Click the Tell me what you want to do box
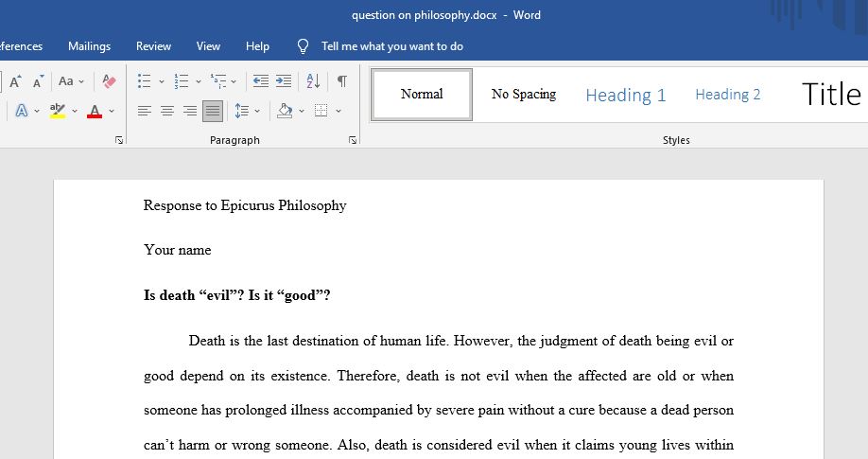 [x=392, y=46]
